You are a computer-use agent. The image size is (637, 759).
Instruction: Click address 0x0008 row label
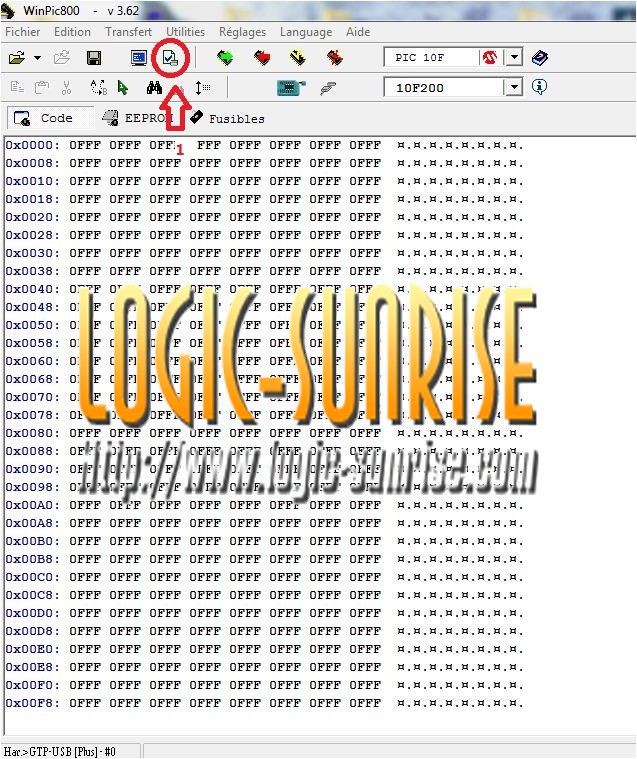32,163
